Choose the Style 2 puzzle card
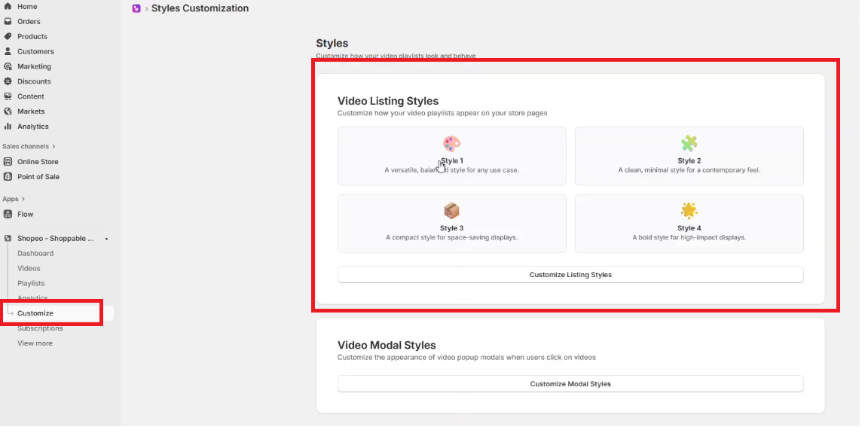This screenshot has width=868, height=433. click(689, 156)
